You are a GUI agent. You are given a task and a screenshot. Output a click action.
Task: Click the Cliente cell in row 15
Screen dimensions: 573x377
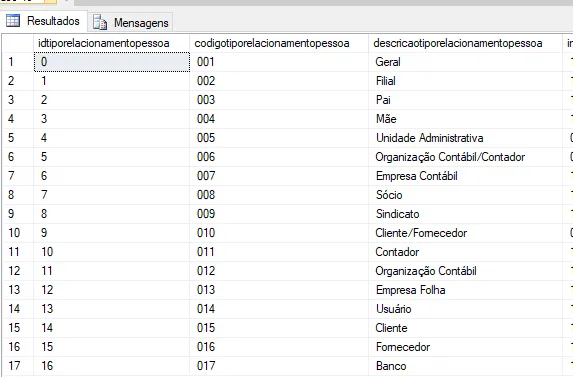click(x=466, y=328)
